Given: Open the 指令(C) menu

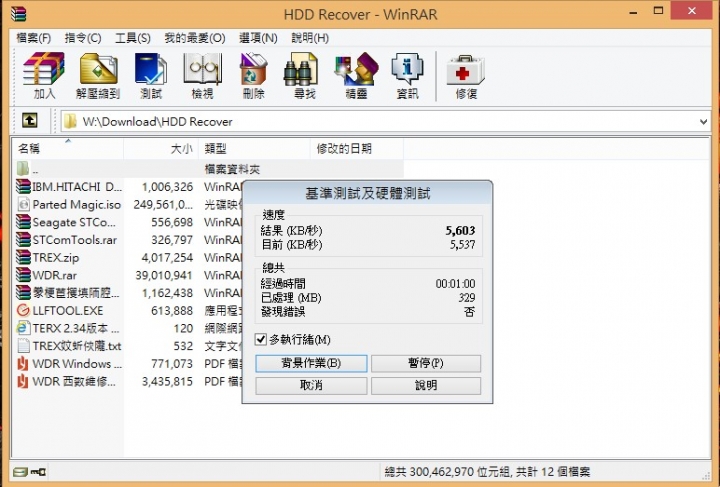Looking at the screenshot, I should (83, 38).
